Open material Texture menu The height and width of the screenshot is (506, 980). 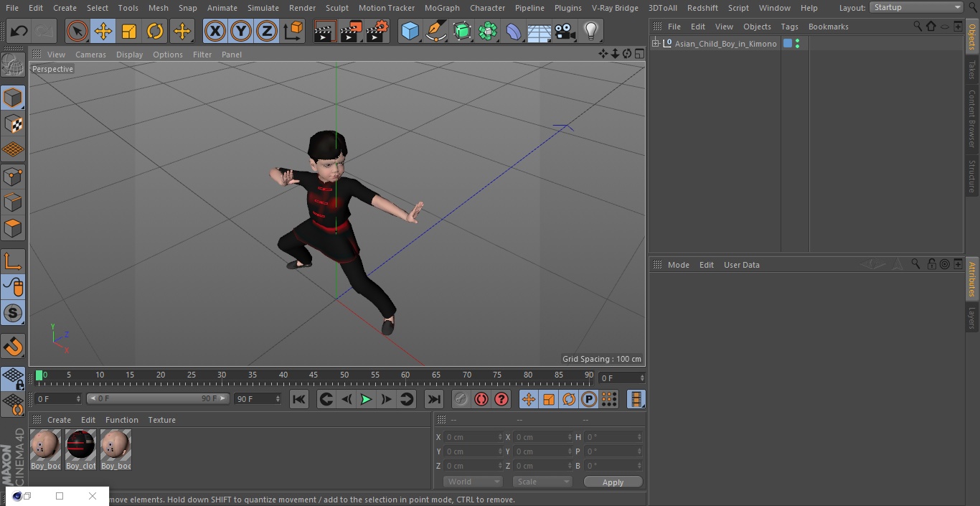click(x=162, y=420)
